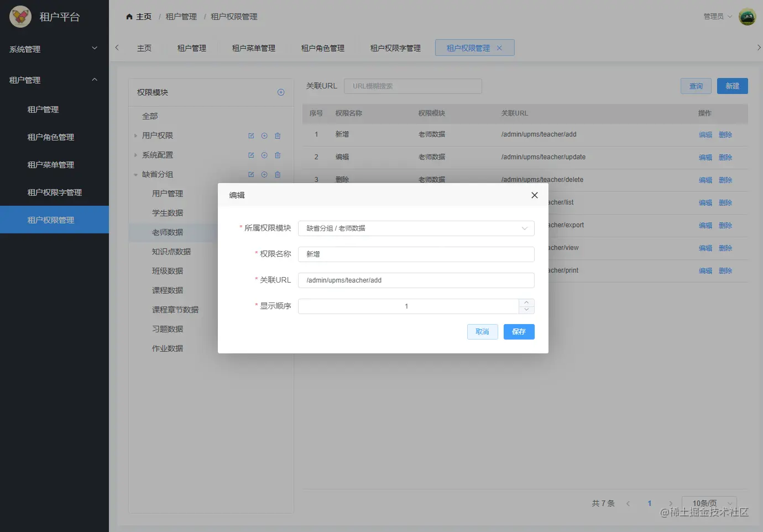763x532 pixels.
Task: Click 编辑 for the teacher/delete row
Action: 705,180
